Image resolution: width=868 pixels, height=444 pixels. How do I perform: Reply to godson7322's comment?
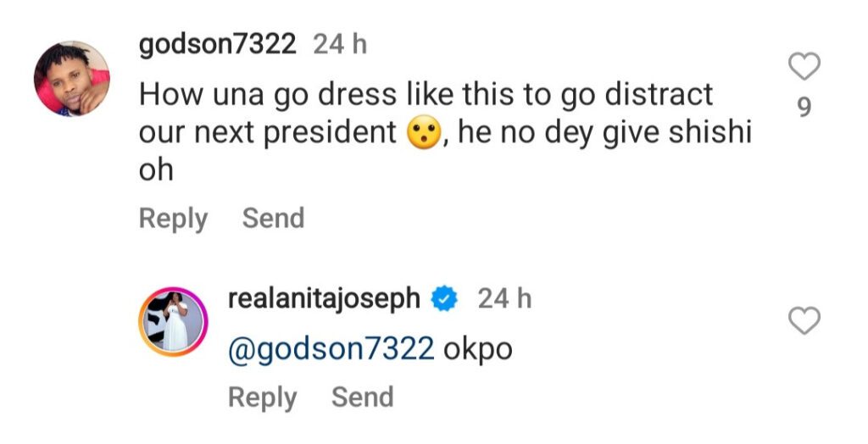tap(173, 219)
